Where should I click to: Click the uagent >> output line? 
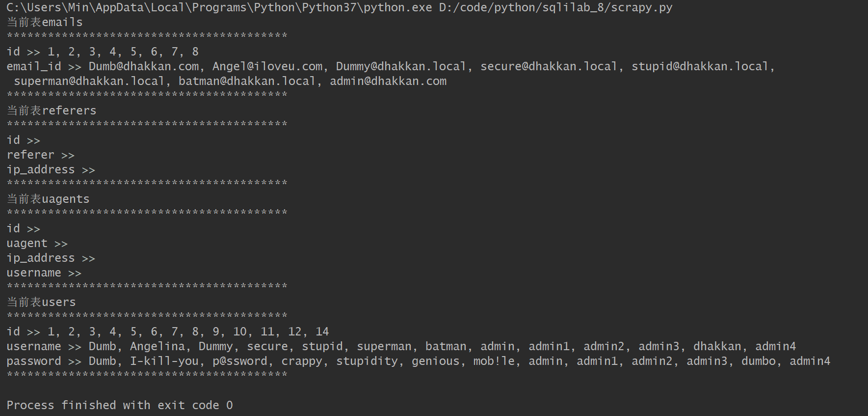point(37,243)
